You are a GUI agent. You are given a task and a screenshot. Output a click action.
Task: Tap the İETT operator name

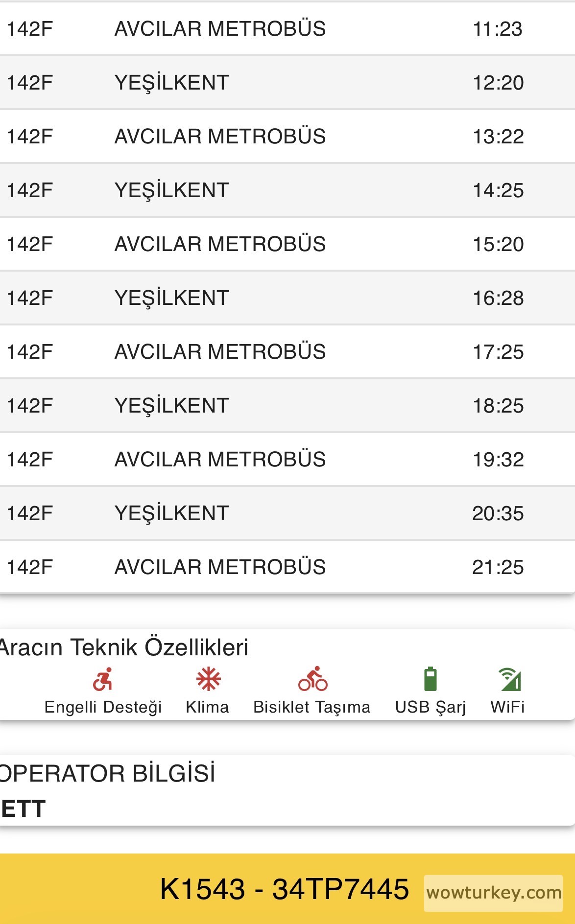point(23,808)
